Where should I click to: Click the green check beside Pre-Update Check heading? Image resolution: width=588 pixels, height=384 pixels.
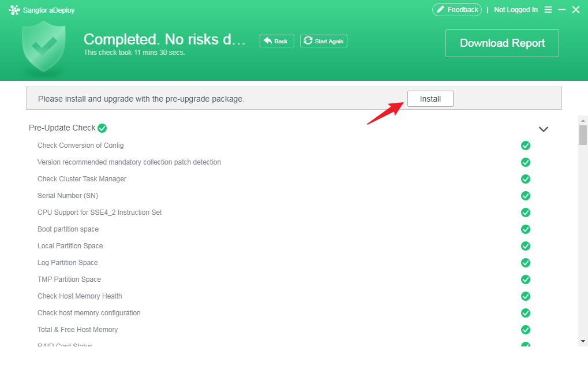click(x=102, y=128)
